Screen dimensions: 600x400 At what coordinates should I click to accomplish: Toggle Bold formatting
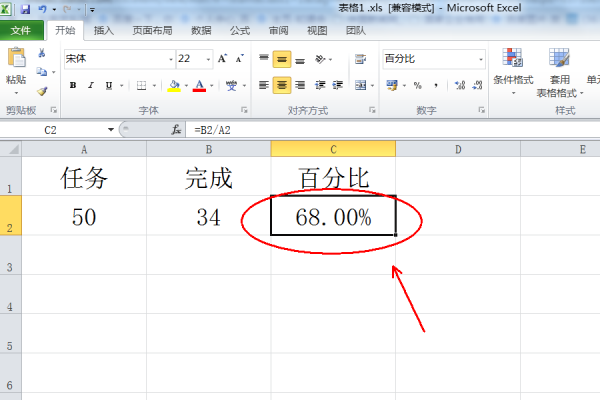pyautogui.click(x=73, y=85)
